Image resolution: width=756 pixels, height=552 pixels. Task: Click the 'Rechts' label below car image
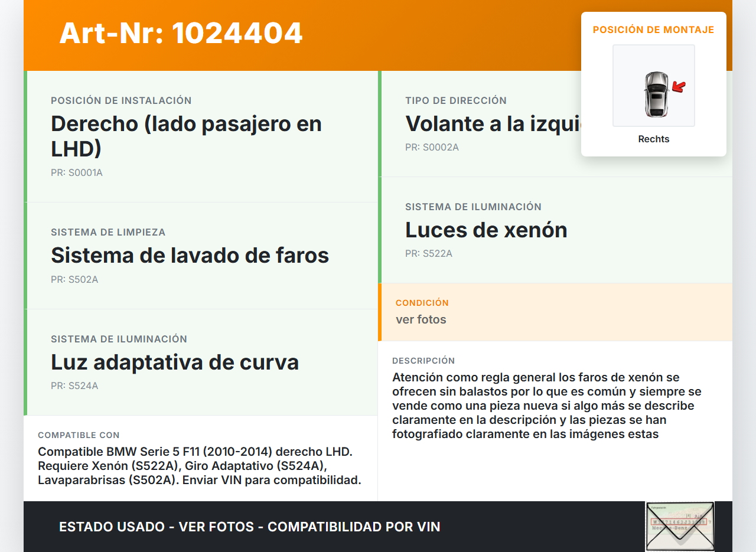point(654,139)
